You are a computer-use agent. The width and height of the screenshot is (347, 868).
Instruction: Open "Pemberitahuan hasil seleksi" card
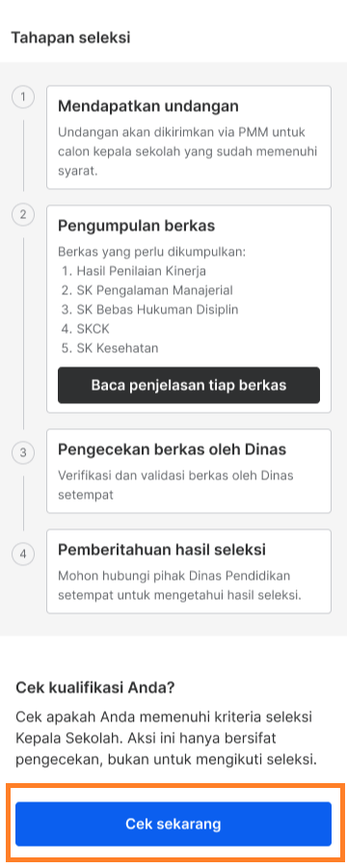coord(189,571)
